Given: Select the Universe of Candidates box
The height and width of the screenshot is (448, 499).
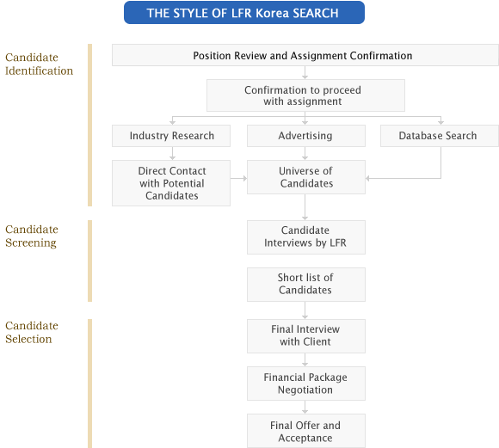Looking at the screenshot, I should point(305,177).
